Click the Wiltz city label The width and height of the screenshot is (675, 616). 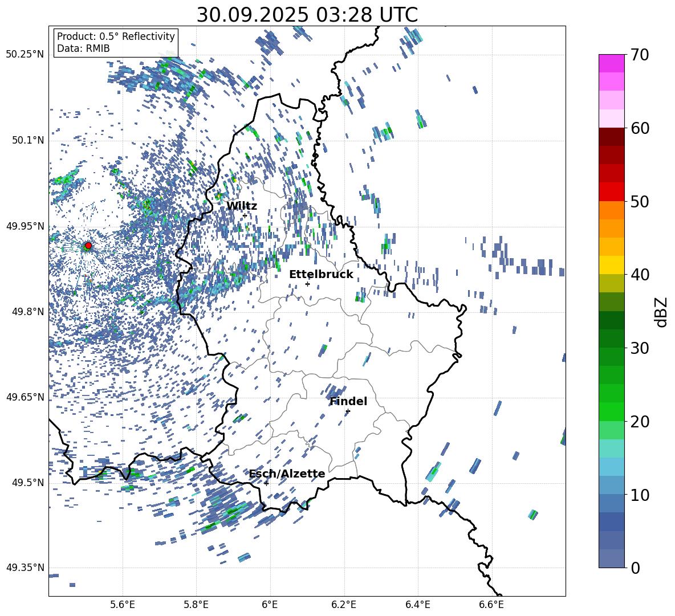click(242, 206)
